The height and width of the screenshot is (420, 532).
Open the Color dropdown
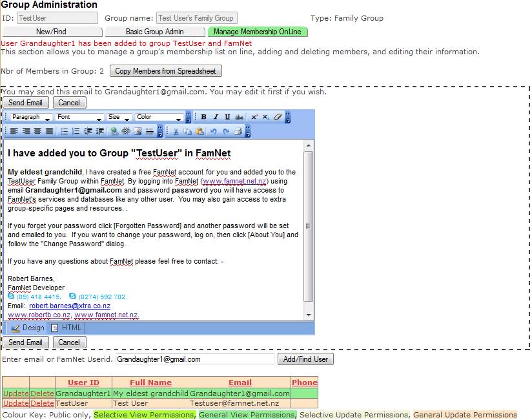(x=159, y=117)
